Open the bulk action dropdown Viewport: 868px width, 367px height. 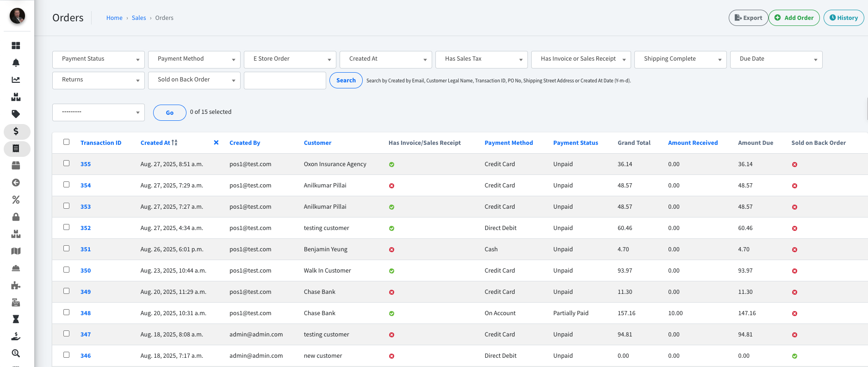coord(99,112)
